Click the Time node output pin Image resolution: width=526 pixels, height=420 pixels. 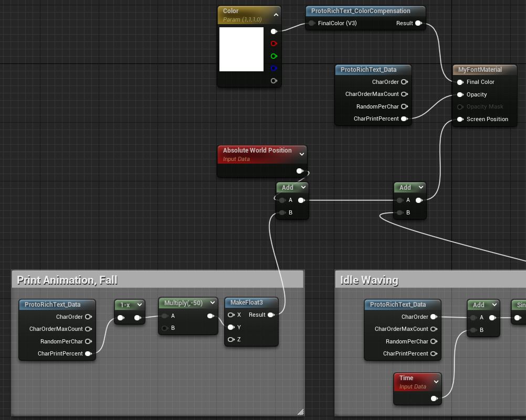coord(434,399)
